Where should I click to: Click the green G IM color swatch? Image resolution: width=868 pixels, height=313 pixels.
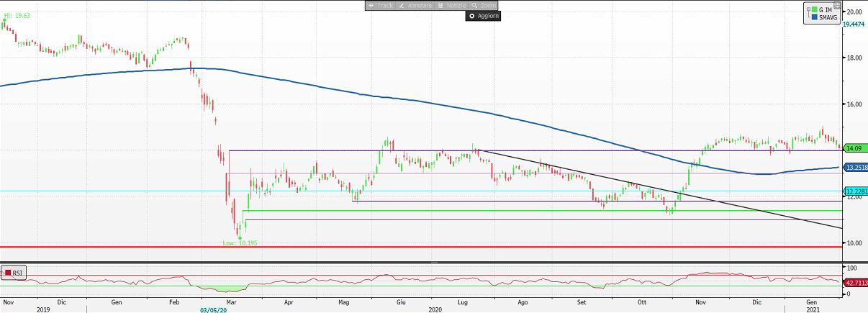pos(815,11)
